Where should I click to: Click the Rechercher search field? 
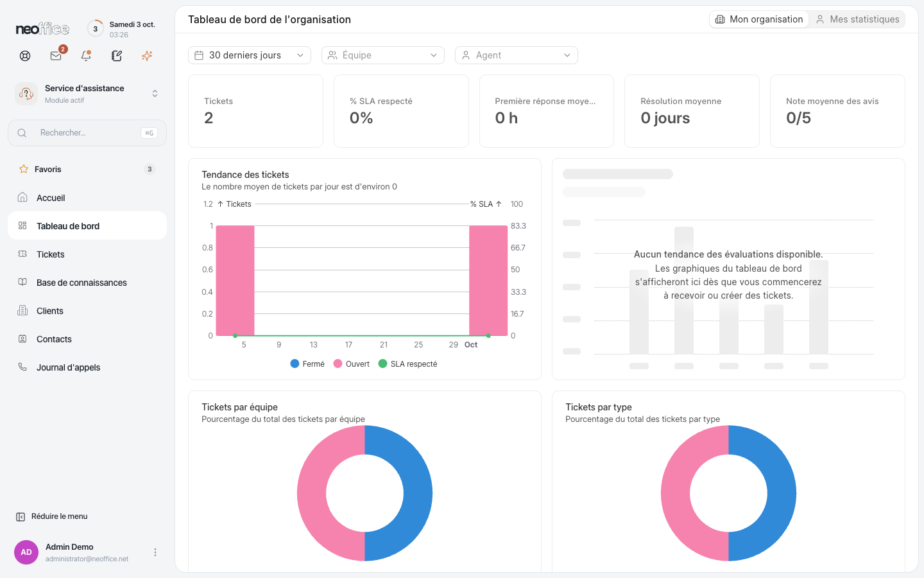(x=87, y=133)
